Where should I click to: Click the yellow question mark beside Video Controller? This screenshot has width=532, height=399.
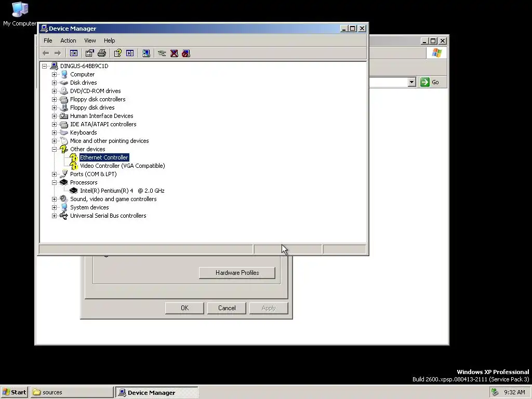click(74, 166)
